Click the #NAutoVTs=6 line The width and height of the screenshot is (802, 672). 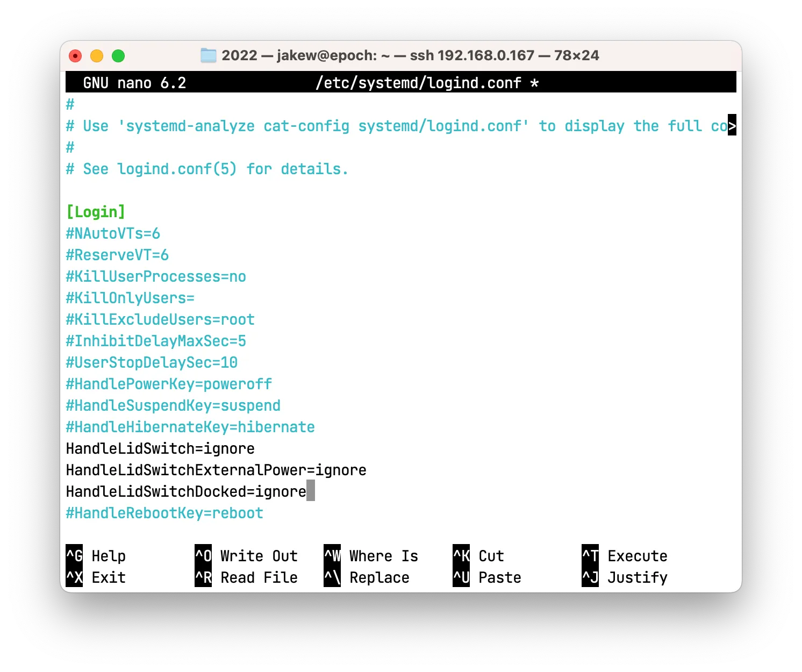113,233
